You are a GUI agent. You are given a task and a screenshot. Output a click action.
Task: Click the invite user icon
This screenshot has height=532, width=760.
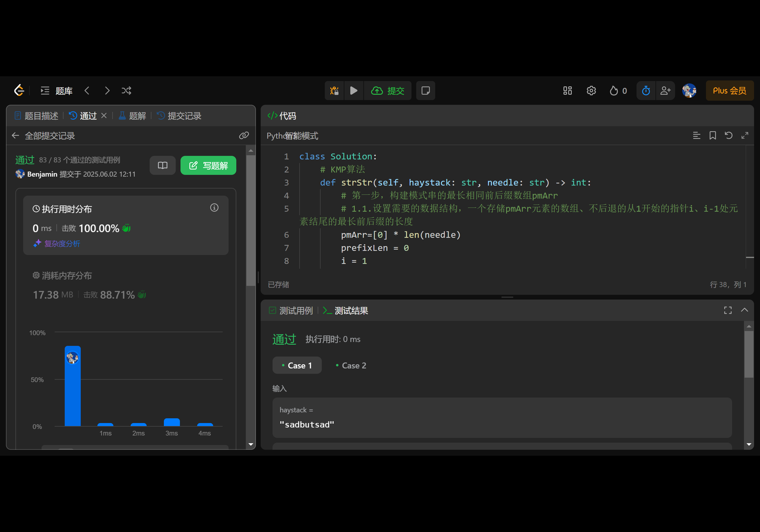tap(665, 90)
